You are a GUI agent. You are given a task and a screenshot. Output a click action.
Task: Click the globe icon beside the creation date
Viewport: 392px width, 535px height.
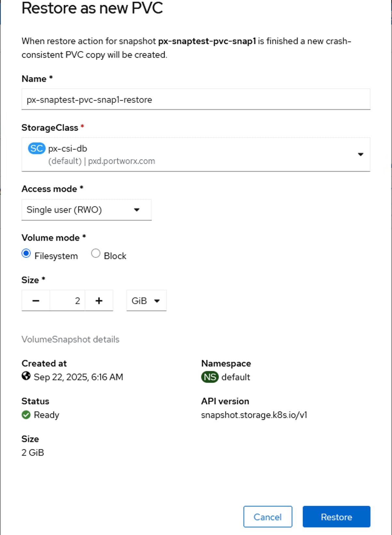[x=26, y=376]
